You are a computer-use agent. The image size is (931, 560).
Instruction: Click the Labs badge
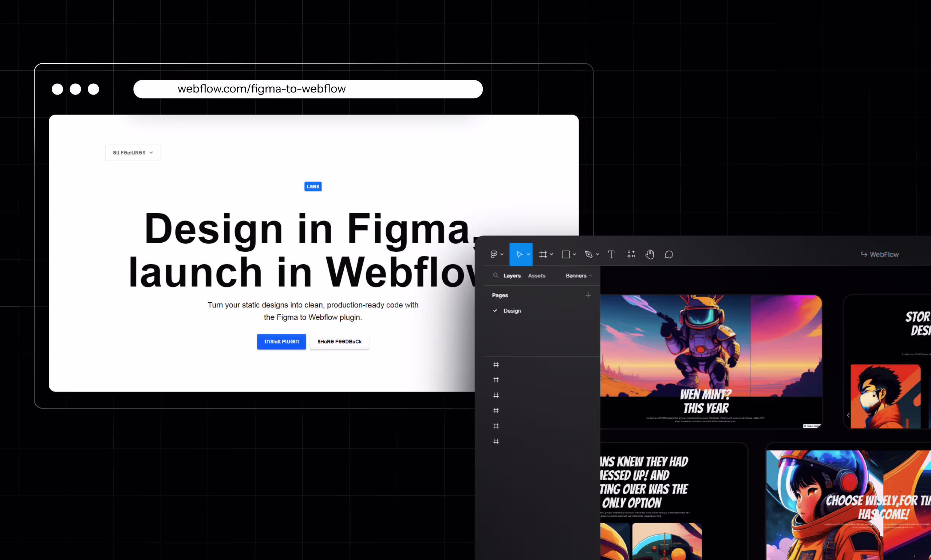tap(313, 186)
